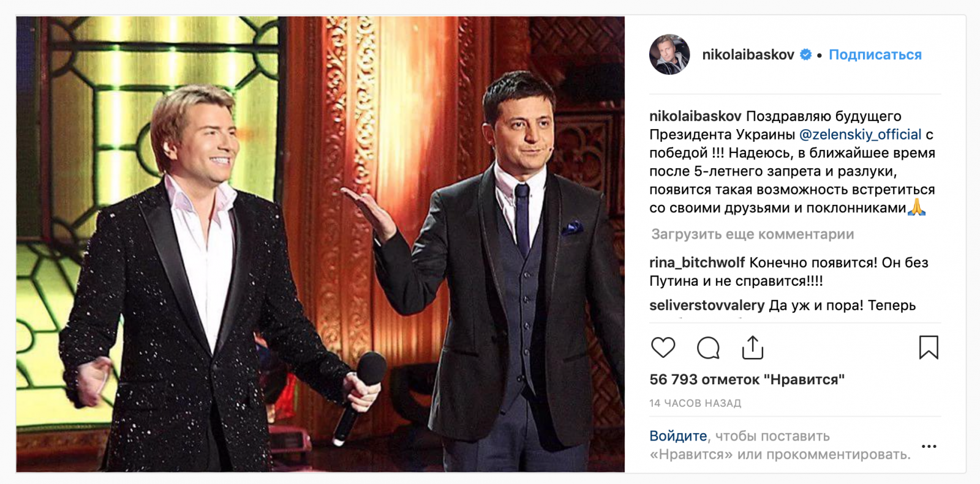The image size is (980, 484).
Task: Open the nikolaibaskov username in the header
Action: (748, 54)
